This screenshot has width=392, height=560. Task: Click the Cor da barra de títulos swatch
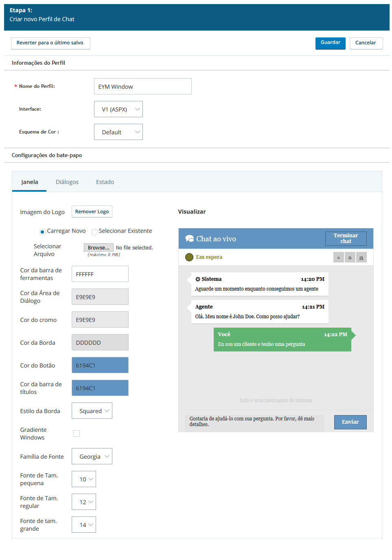(x=100, y=388)
